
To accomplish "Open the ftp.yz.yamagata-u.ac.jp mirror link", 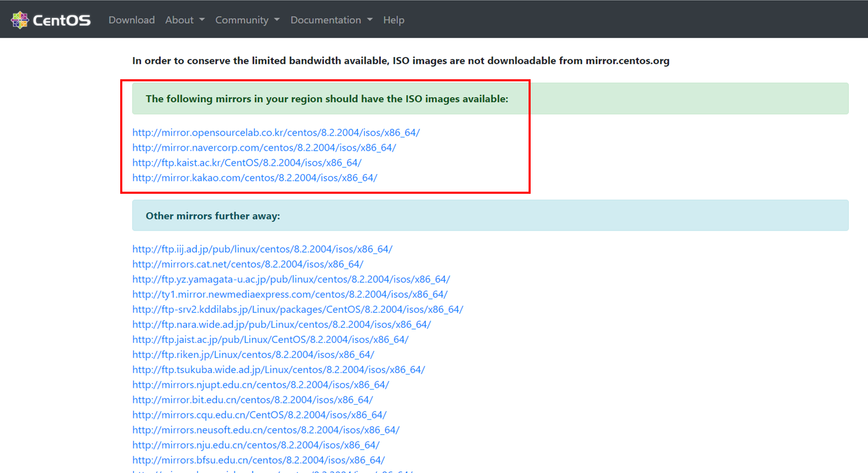I will tap(291, 279).
